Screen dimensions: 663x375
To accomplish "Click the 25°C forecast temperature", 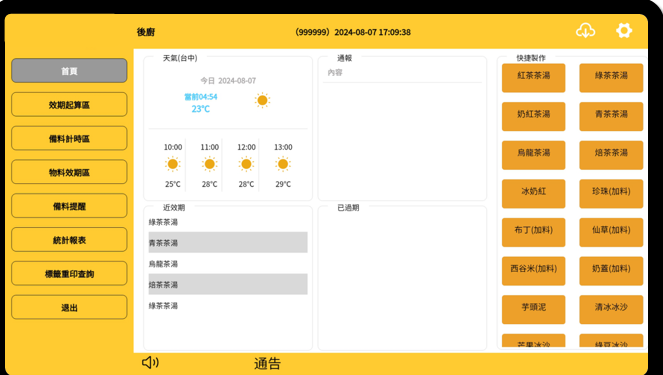I will coord(173,184).
